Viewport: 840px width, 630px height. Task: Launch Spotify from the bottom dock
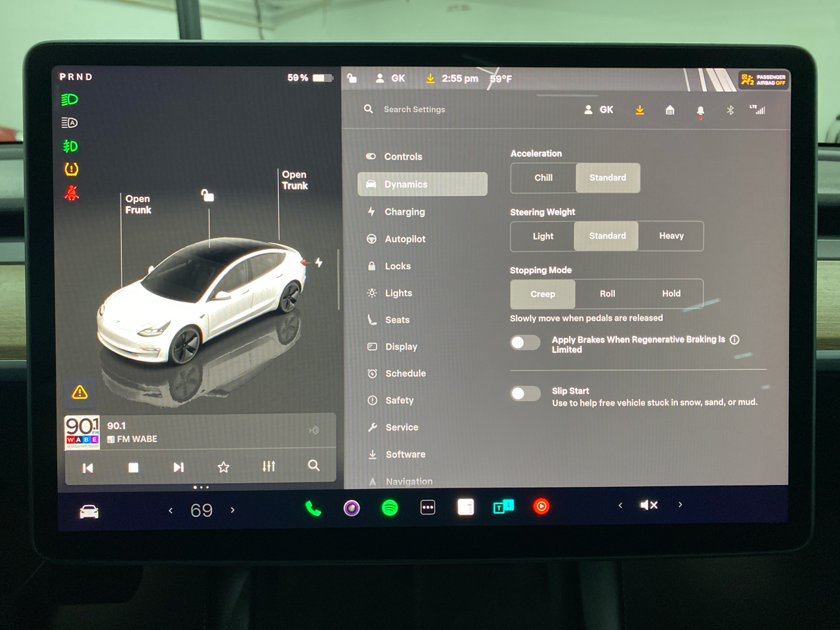(x=390, y=507)
